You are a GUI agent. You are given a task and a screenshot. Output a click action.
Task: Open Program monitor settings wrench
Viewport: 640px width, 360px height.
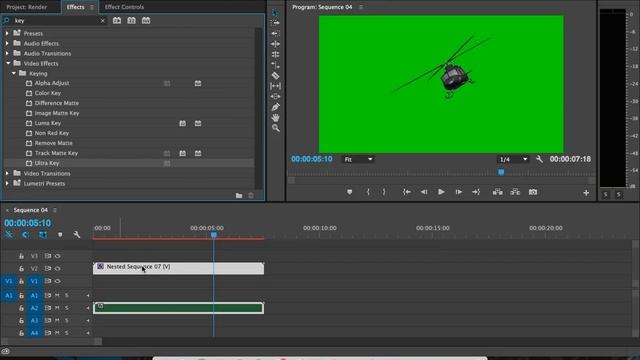pos(539,159)
